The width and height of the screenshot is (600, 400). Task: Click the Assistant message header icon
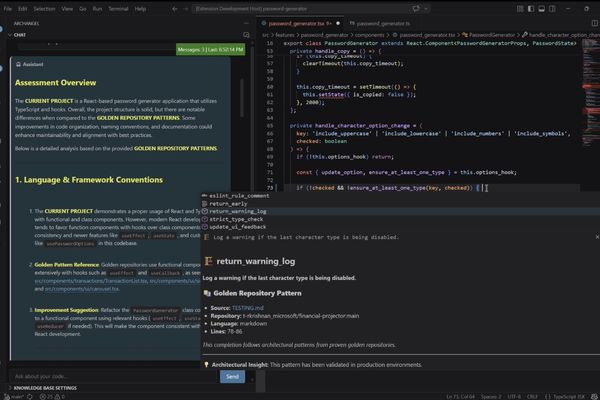pos(18,64)
